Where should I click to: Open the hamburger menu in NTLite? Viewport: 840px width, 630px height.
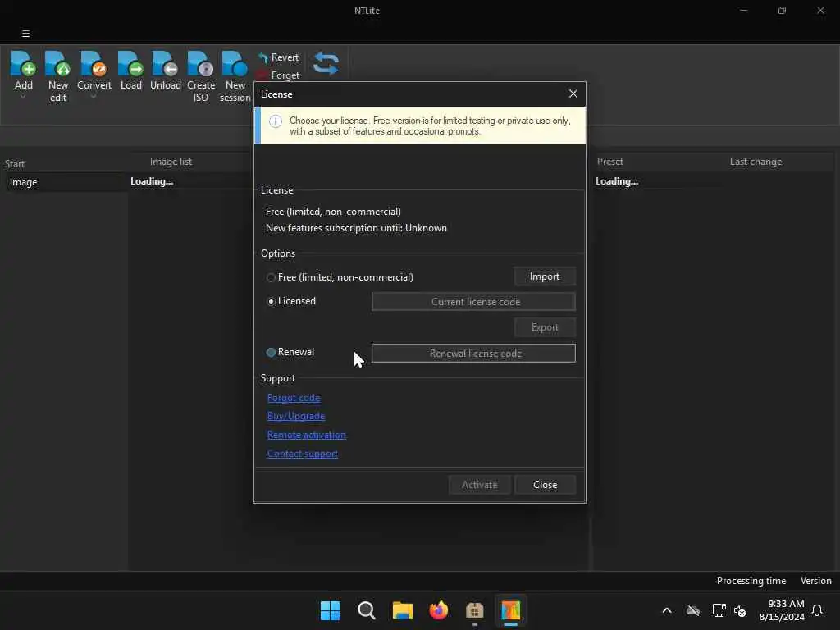(25, 33)
